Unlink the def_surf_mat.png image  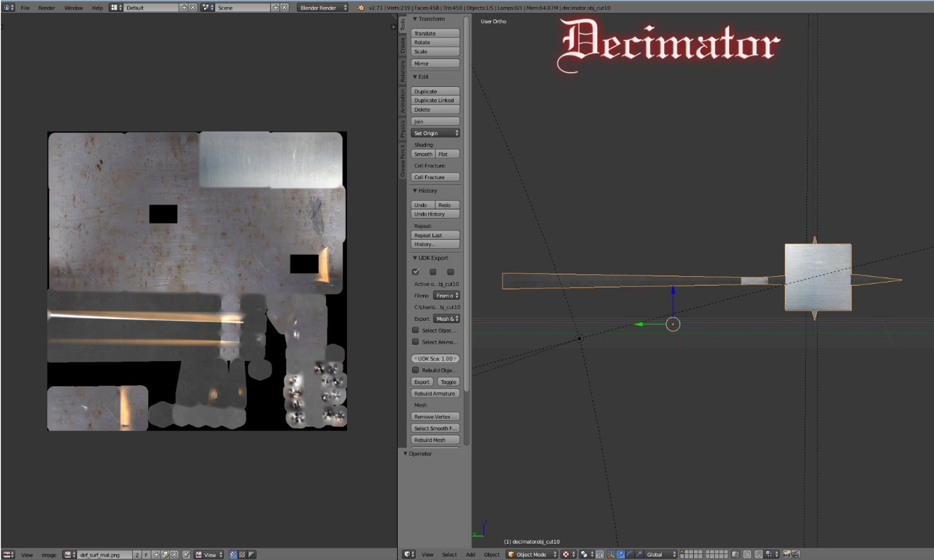(x=174, y=554)
